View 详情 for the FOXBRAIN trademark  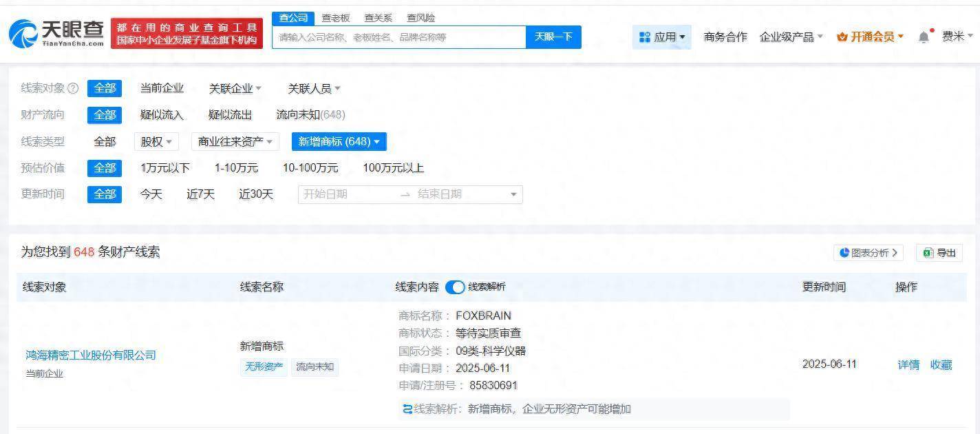pos(908,365)
